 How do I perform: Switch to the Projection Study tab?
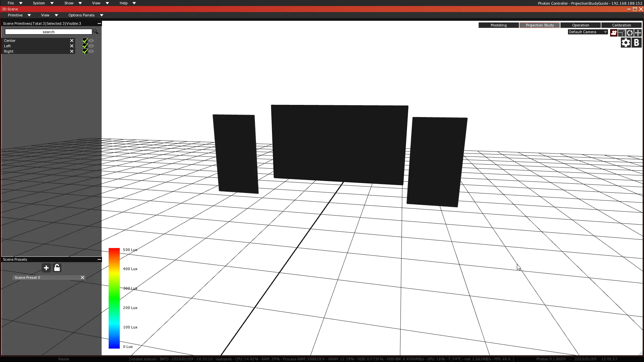click(x=540, y=25)
